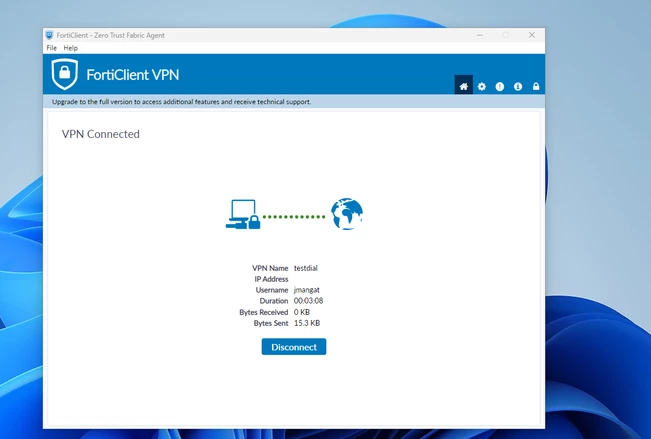Click the Bytes Received label
The image size is (651, 439).
coord(264,312)
